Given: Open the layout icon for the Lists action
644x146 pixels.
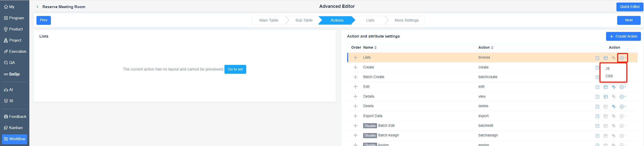Looking at the screenshot, I should pos(606,58).
